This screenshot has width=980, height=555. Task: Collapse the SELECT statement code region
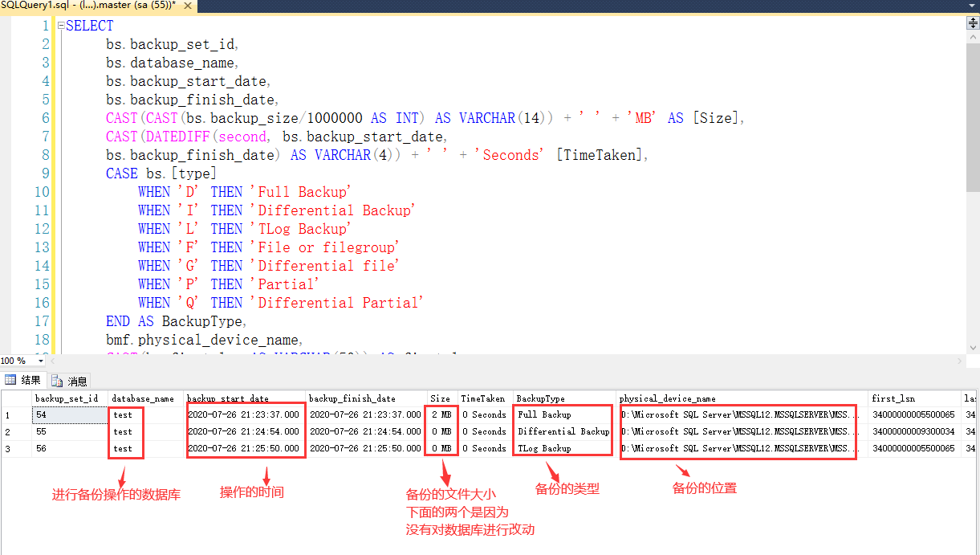[x=60, y=25]
